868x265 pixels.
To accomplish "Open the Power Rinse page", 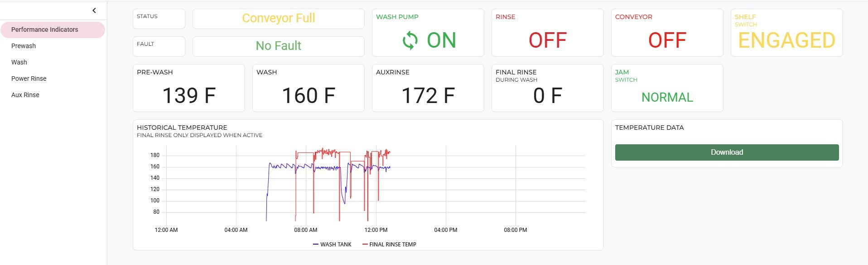I will [29, 79].
